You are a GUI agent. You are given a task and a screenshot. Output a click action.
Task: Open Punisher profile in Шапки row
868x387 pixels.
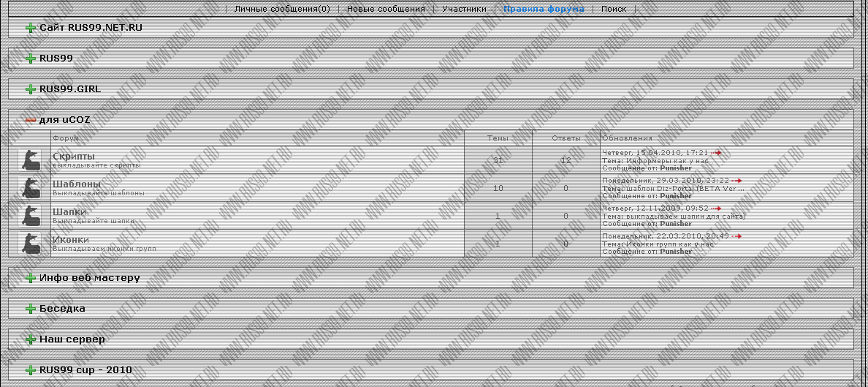pos(676,223)
